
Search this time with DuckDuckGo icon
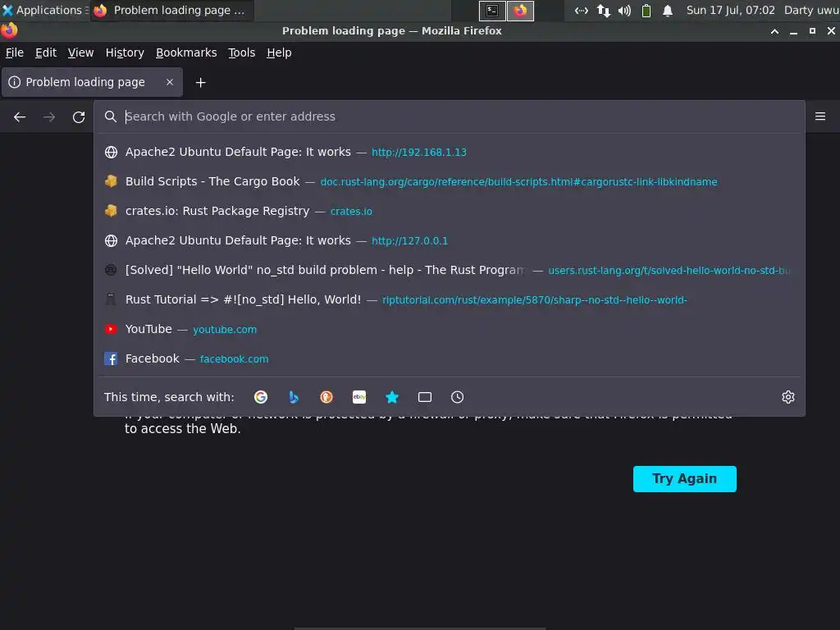coord(326,397)
